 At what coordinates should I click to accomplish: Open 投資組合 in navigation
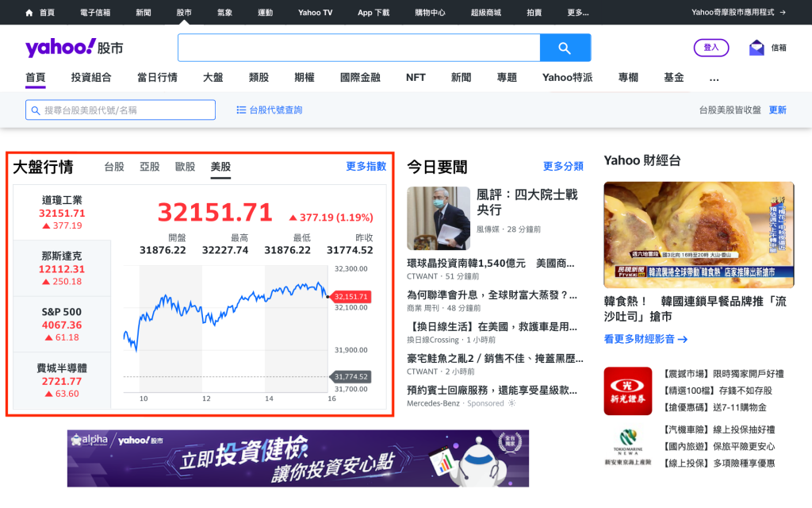point(91,77)
